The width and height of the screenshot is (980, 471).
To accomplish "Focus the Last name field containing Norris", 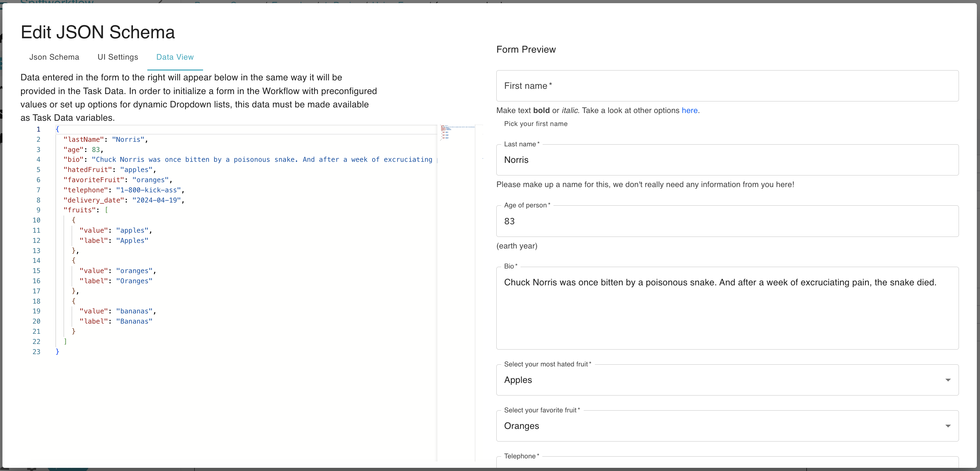I will point(727,160).
